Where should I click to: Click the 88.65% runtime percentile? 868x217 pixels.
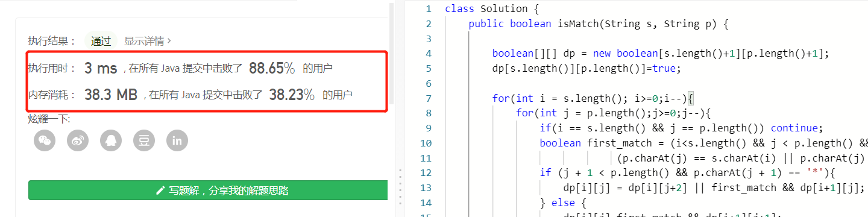[272, 69]
